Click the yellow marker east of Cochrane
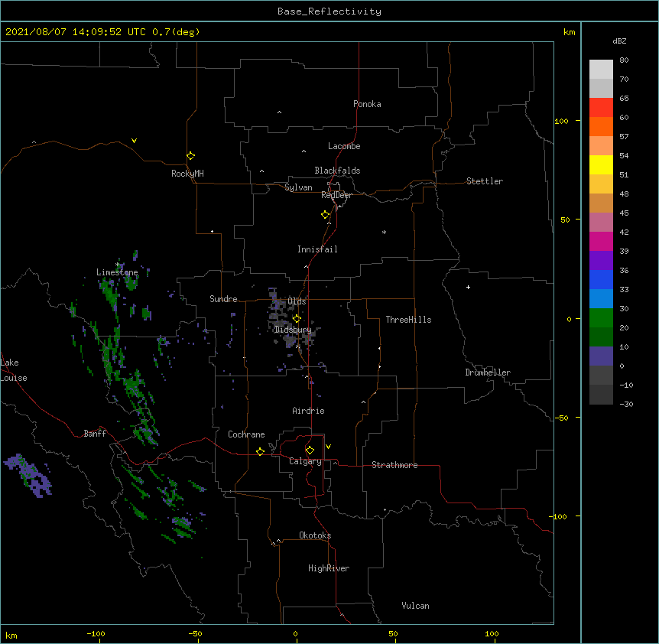Screen dimensions: 659x644 260,451
